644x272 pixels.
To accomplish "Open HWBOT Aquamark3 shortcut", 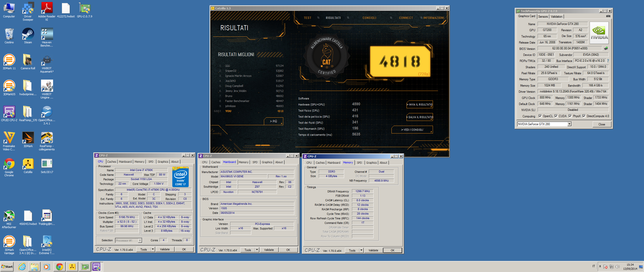I will point(47,63).
